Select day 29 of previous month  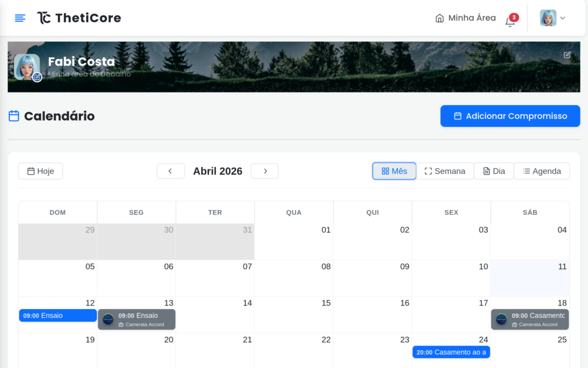(58, 242)
